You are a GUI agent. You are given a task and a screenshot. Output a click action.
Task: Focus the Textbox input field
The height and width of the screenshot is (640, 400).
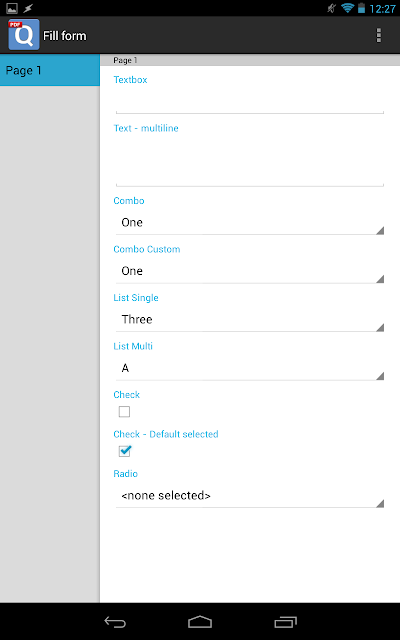(250, 102)
